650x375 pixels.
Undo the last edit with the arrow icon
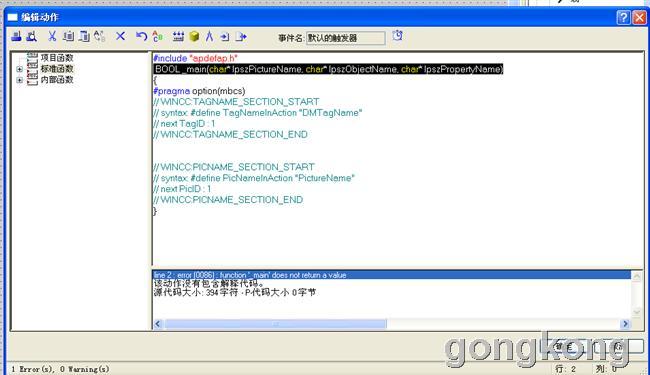point(141,36)
